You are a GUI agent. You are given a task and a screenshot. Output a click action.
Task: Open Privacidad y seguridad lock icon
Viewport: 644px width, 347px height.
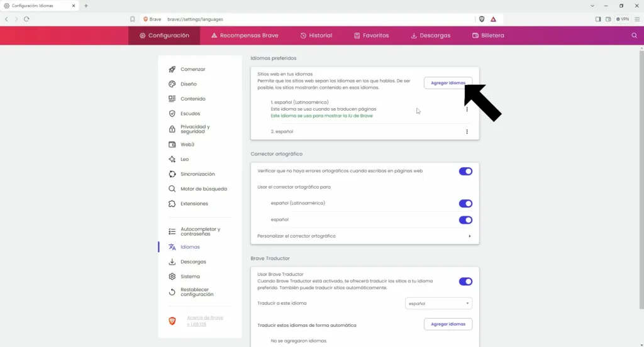click(x=172, y=129)
